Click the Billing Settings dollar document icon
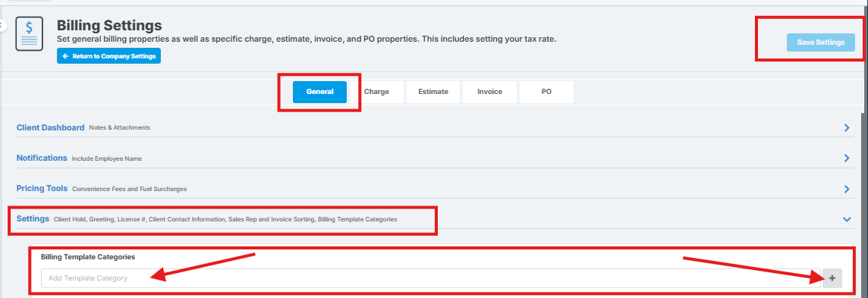Viewport: 868px width, 298px height. tap(29, 34)
